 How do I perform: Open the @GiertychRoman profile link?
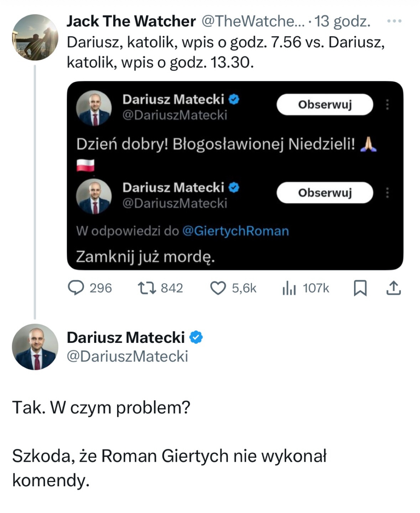pos(235,231)
